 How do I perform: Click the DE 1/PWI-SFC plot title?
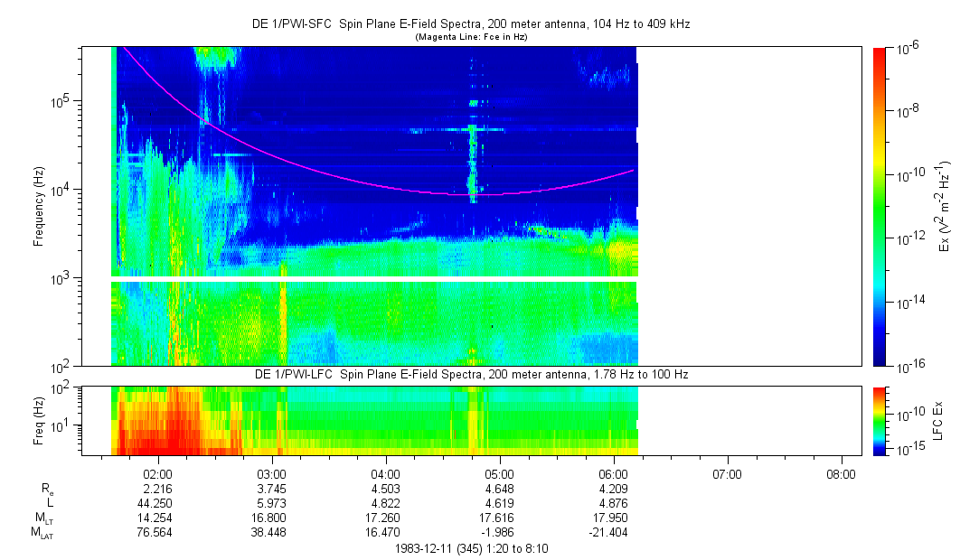coord(470,24)
